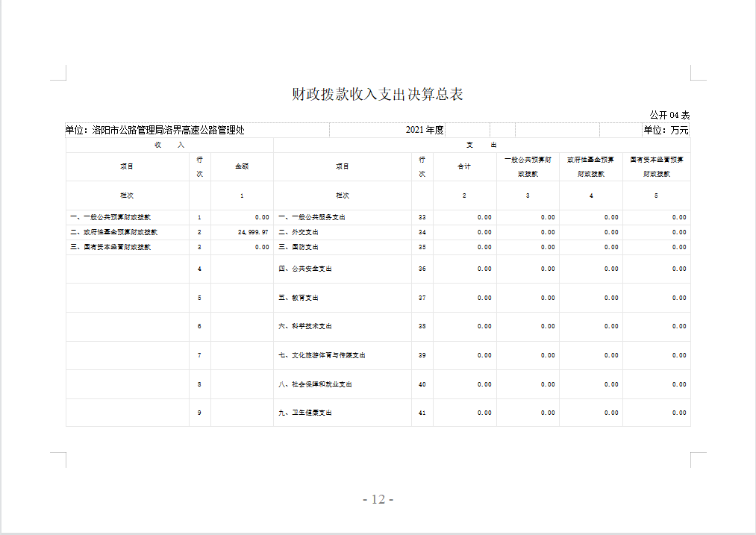Select column index 5 in 栏次 row
Screen dimensions: 756x535
(656, 195)
